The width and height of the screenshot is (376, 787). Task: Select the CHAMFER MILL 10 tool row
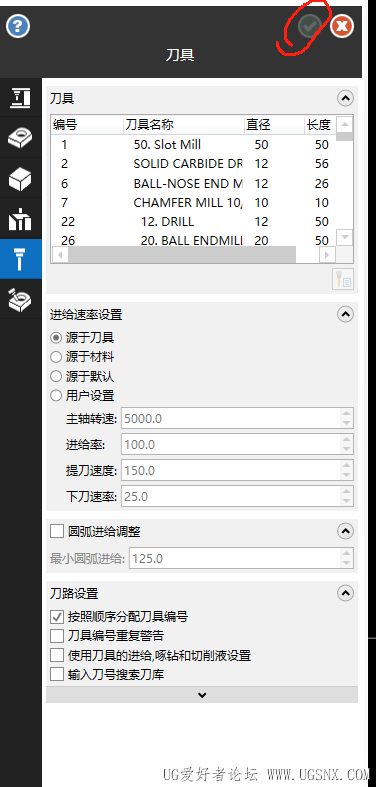click(x=193, y=203)
